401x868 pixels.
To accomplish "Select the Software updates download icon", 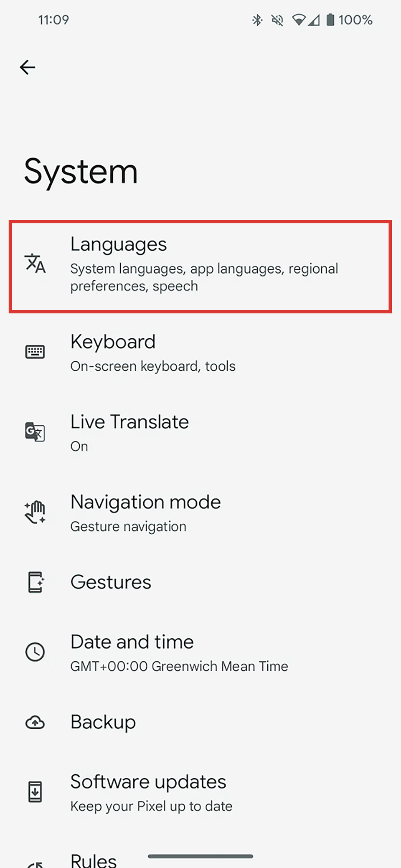I will click(x=35, y=792).
